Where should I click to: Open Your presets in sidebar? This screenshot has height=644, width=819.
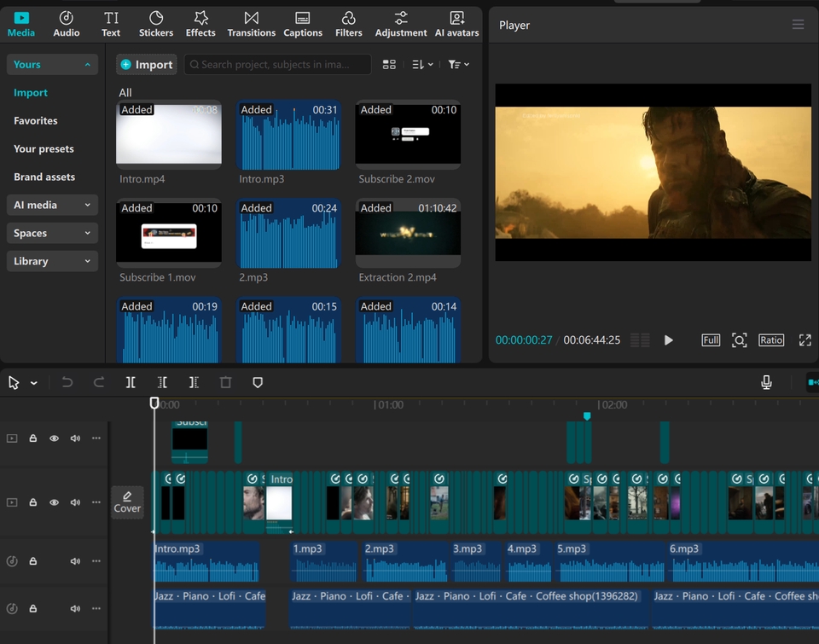tap(44, 149)
